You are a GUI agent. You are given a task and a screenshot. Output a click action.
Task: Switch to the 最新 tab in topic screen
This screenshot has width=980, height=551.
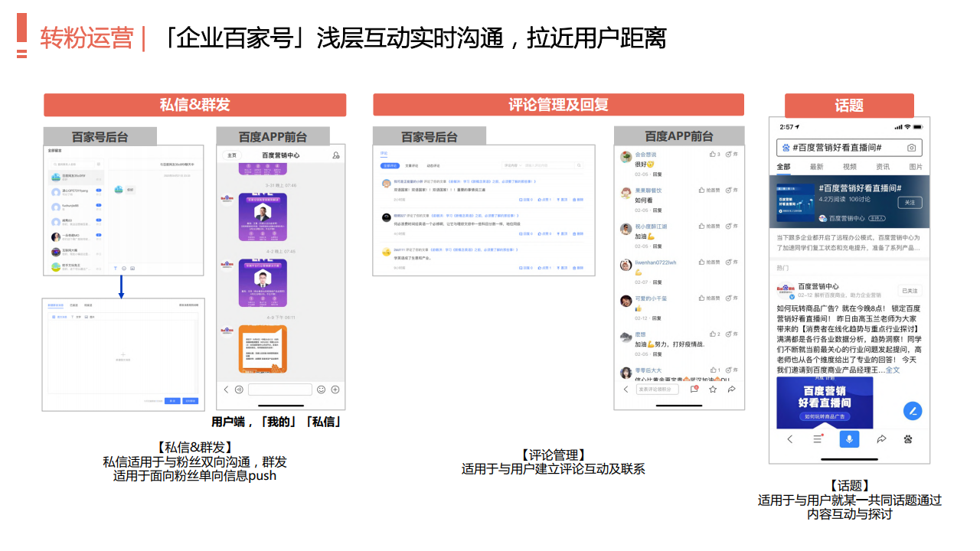(817, 167)
